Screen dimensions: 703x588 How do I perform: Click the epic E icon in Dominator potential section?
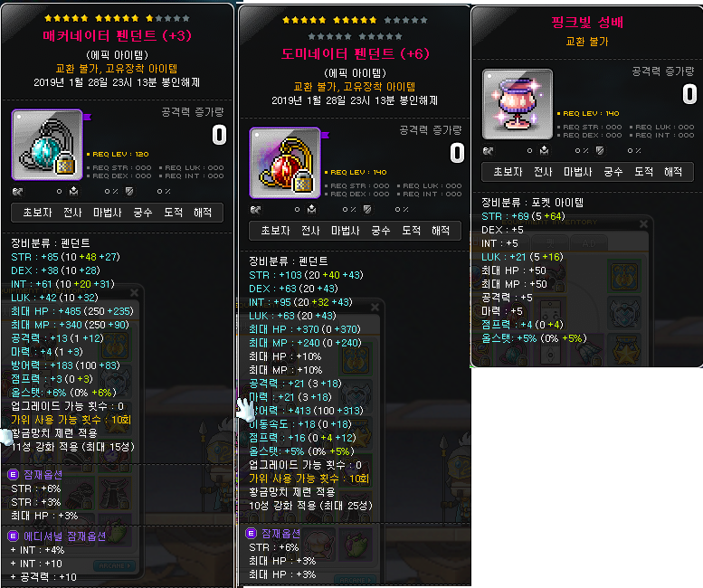point(252,534)
